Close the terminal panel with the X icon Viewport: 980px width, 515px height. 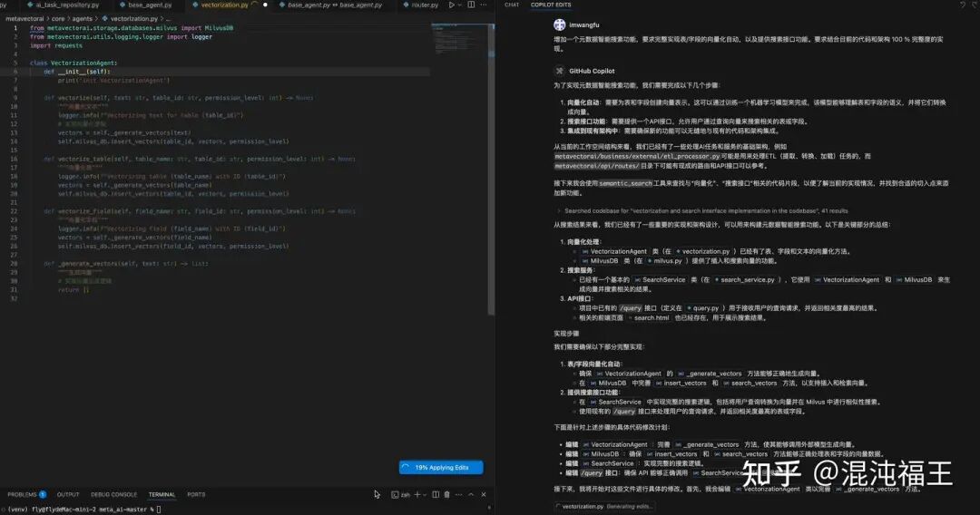(x=483, y=494)
